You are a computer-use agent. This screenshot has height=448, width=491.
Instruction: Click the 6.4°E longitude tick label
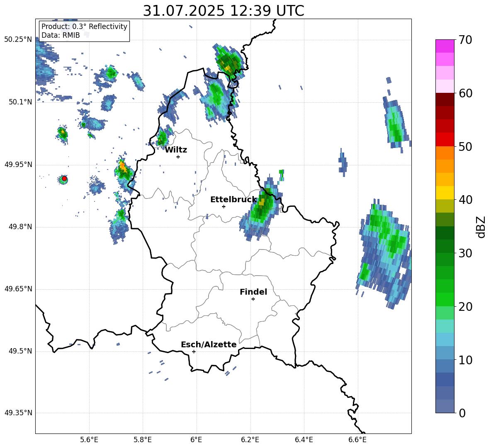[304, 440]
